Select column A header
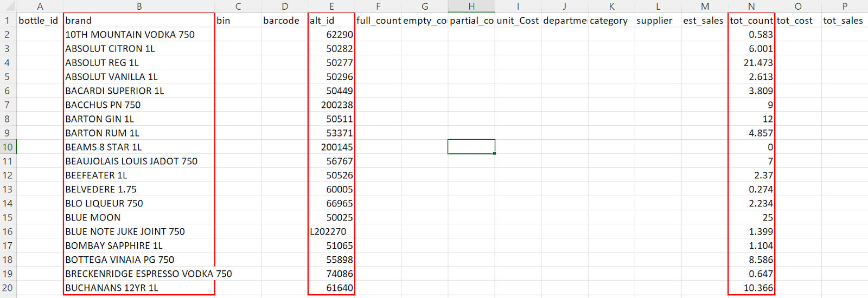 (40, 7)
